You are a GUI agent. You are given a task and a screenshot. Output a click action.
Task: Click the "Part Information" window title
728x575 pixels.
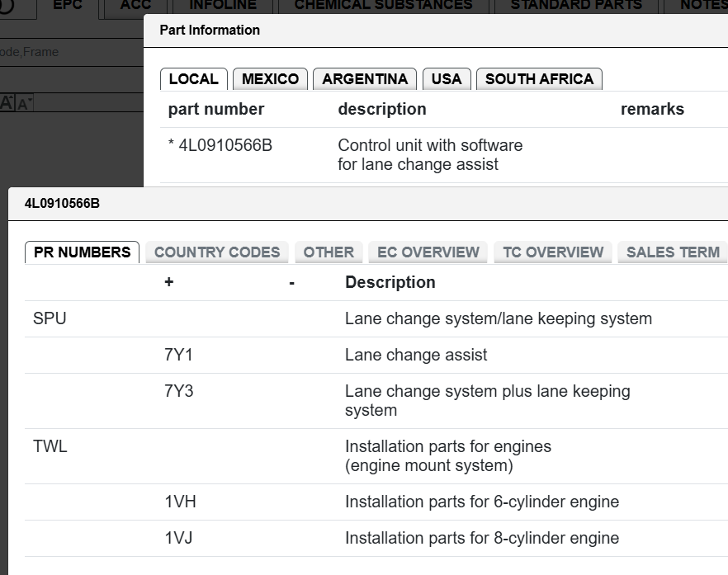tap(210, 31)
